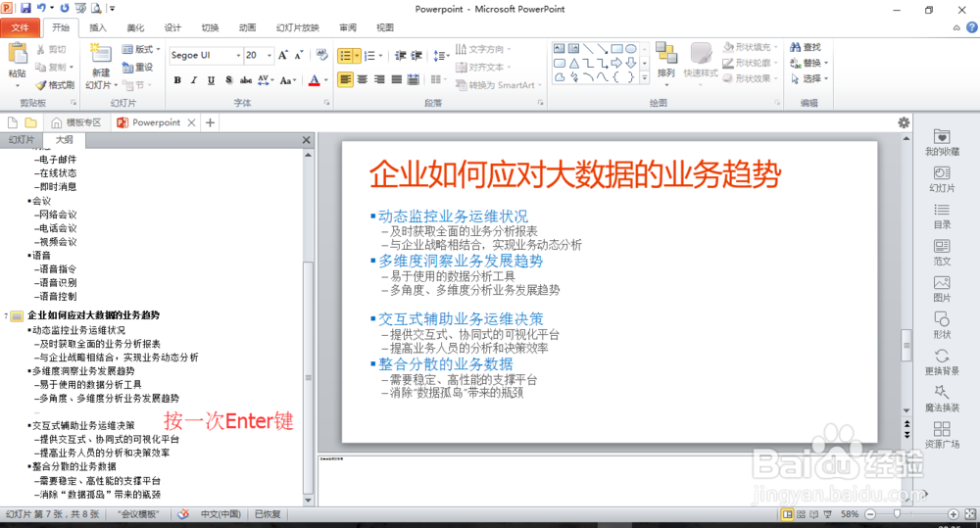This screenshot has height=528, width=980.
Task: Switch to the 动画 ribbon tab
Action: click(x=248, y=27)
